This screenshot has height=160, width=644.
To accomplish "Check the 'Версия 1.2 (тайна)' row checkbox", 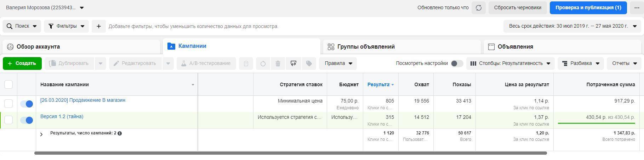I will tap(8, 120).
